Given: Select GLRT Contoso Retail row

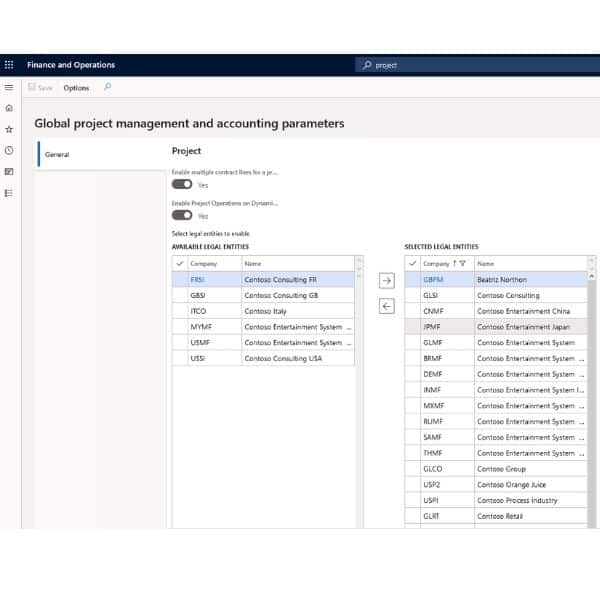Looking at the screenshot, I should point(496,516).
